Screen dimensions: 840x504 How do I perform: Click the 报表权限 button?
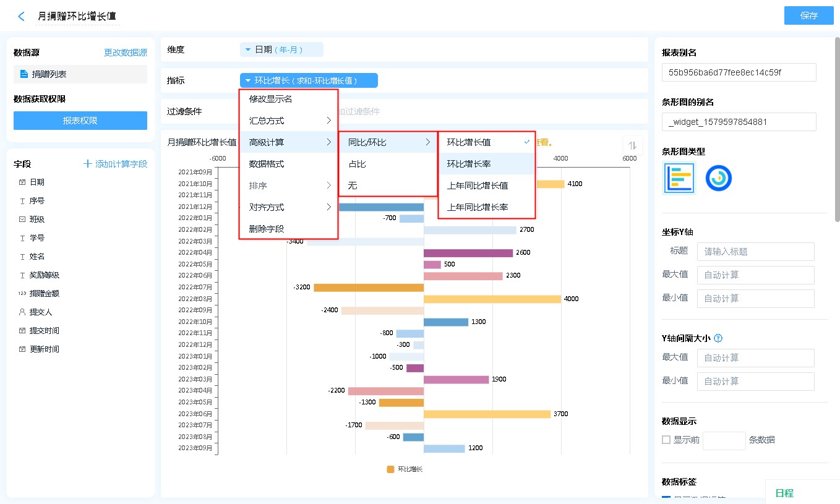pyautogui.click(x=80, y=121)
